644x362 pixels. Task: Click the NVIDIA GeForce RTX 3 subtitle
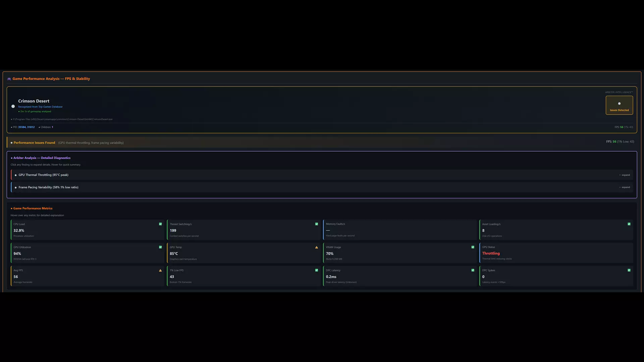[25, 259]
